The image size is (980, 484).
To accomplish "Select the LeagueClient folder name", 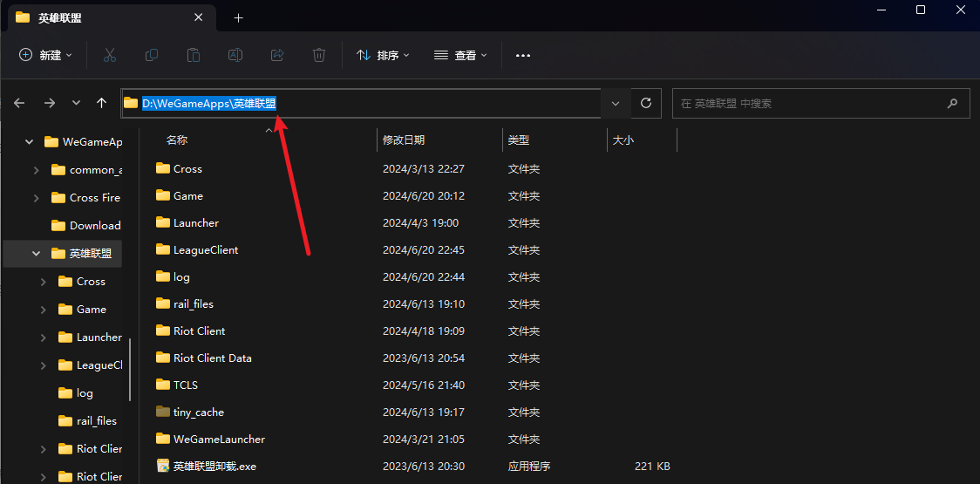I will [206, 249].
